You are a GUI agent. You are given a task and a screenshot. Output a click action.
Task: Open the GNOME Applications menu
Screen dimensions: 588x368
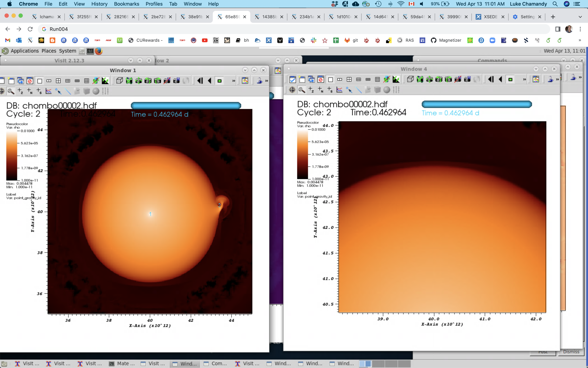coord(24,51)
